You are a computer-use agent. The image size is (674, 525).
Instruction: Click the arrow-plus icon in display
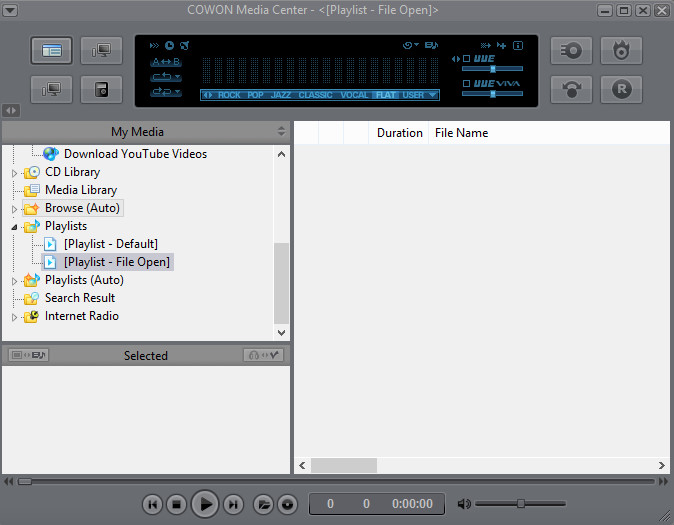click(x=502, y=45)
